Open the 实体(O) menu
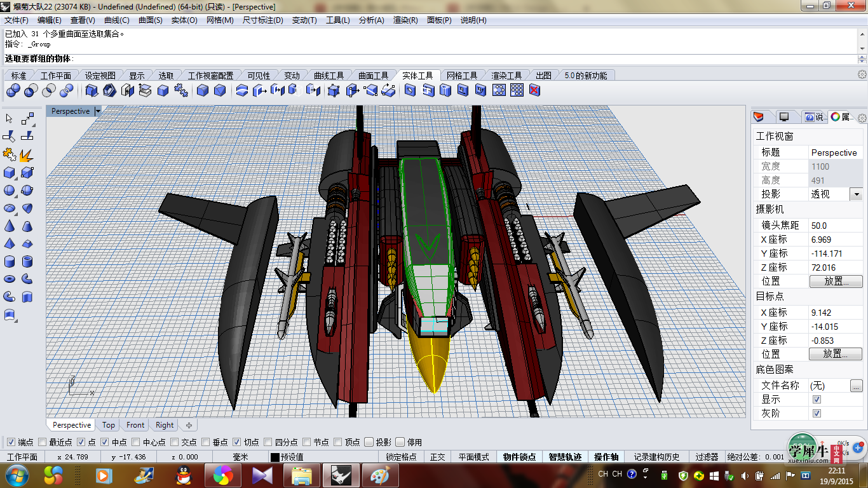The height and width of the screenshot is (488, 868). pos(184,20)
